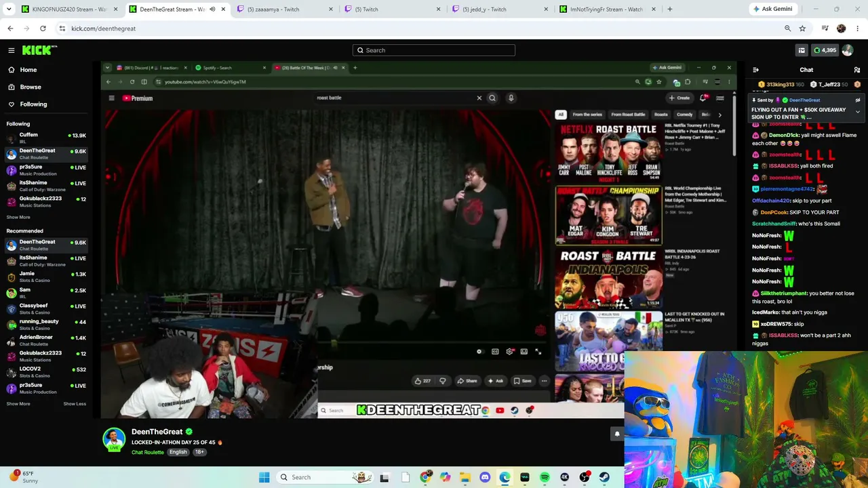The image size is (868, 488).
Task: Open a new browser tab
Action: click(670, 9)
